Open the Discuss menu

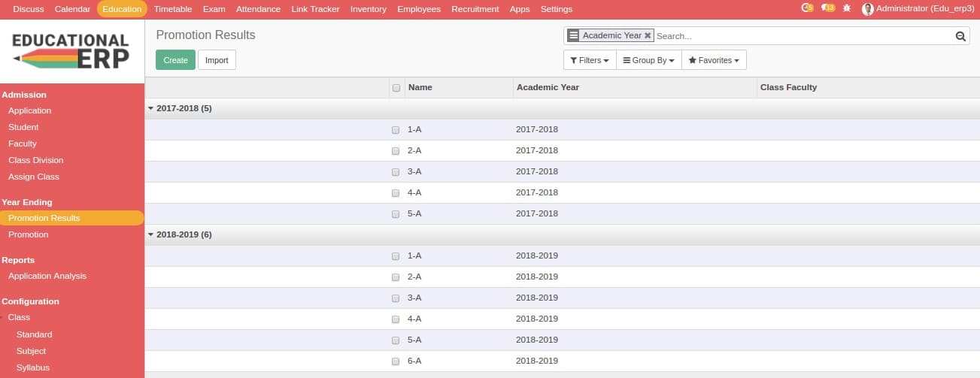[x=29, y=9]
